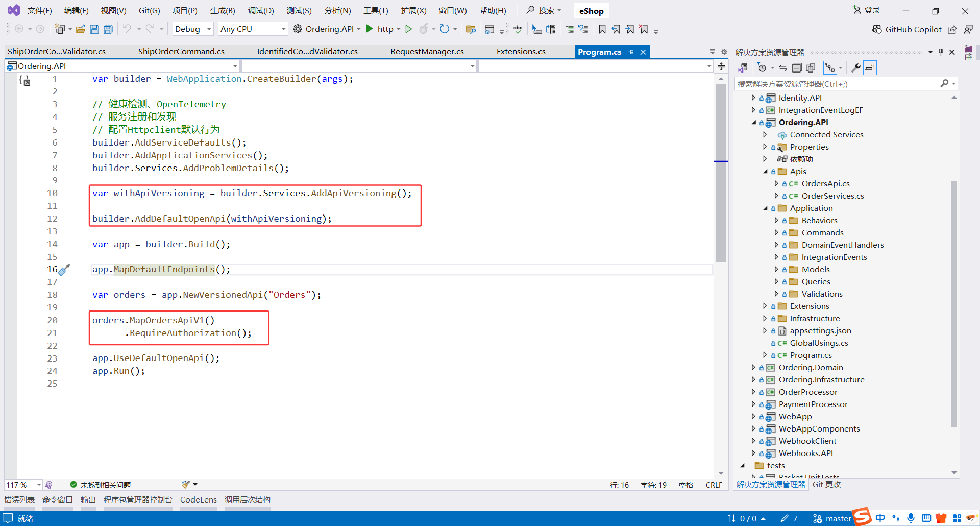Switch to the Extensions.cs editor tab
Image resolution: width=980 pixels, height=526 pixels.
pyautogui.click(x=521, y=52)
